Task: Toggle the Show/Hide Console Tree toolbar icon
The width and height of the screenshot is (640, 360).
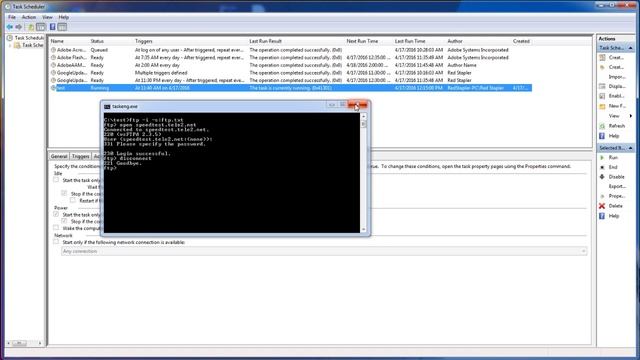Action: (x=41, y=27)
